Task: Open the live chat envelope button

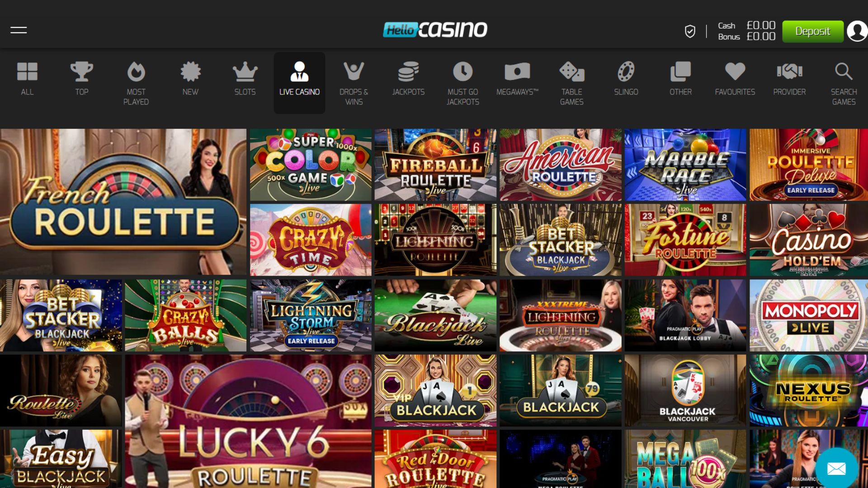Action: (836, 469)
